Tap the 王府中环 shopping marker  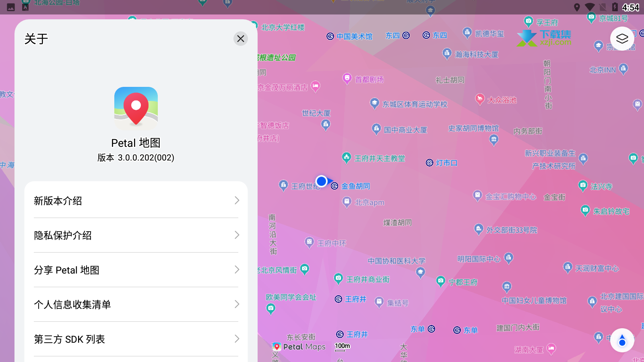[309, 243]
